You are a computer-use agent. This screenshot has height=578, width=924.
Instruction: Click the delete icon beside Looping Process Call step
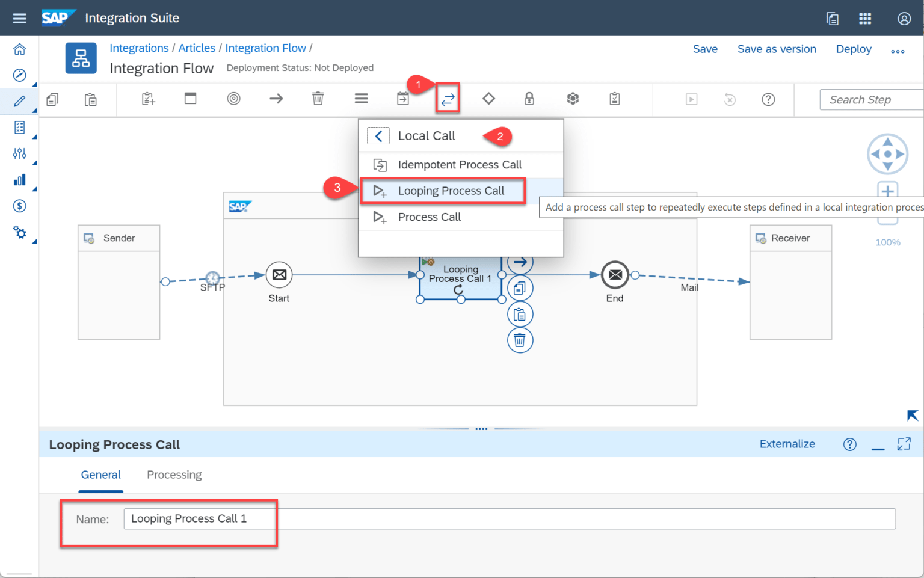coord(520,340)
